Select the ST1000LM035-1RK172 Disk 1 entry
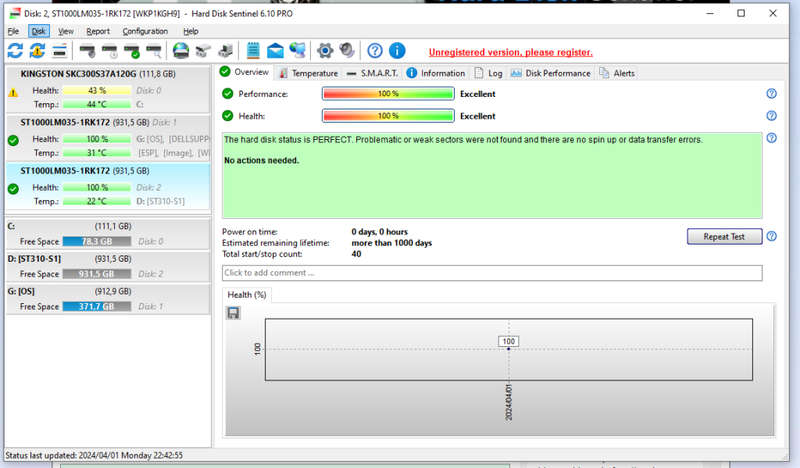 coord(108,137)
